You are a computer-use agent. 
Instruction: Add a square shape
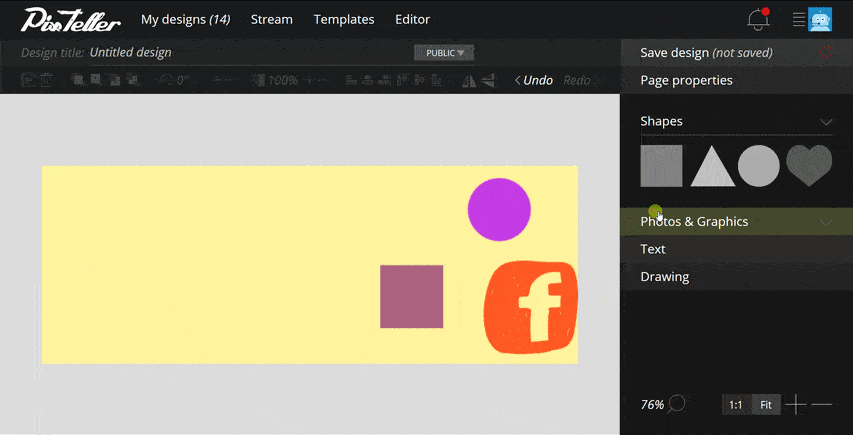tap(661, 166)
